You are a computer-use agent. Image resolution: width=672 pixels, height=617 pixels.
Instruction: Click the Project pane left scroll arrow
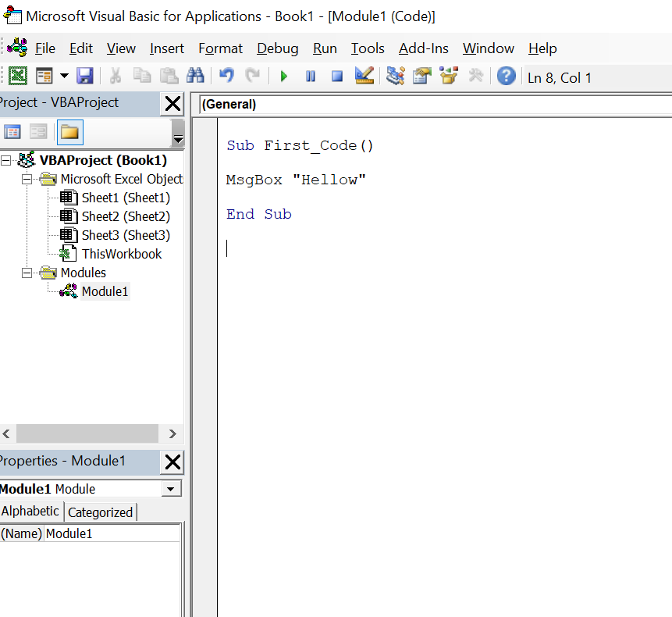tap(6, 434)
